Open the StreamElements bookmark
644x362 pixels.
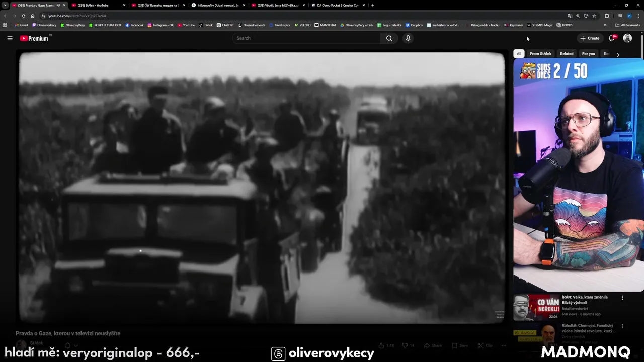pyautogui.click(x=252, y=25)
